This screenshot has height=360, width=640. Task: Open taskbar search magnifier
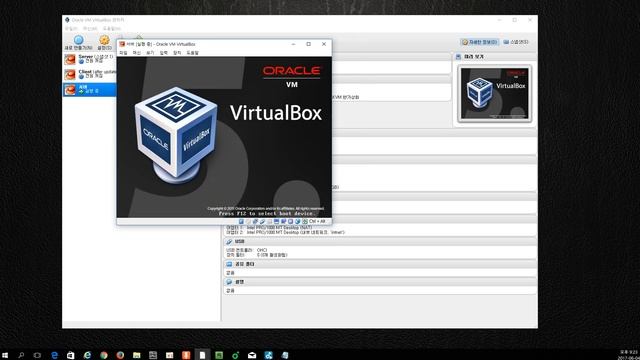[21, 355]
